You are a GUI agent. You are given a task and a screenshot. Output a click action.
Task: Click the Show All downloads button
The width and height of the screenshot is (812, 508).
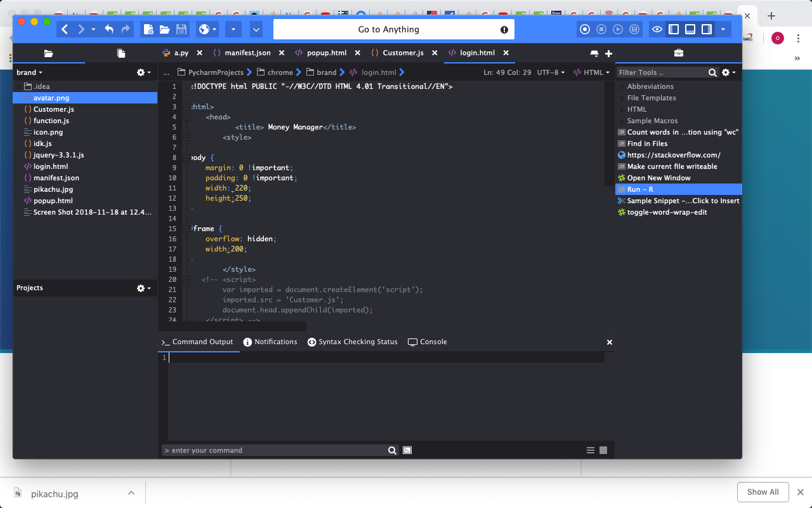click(x=763, y=492)
